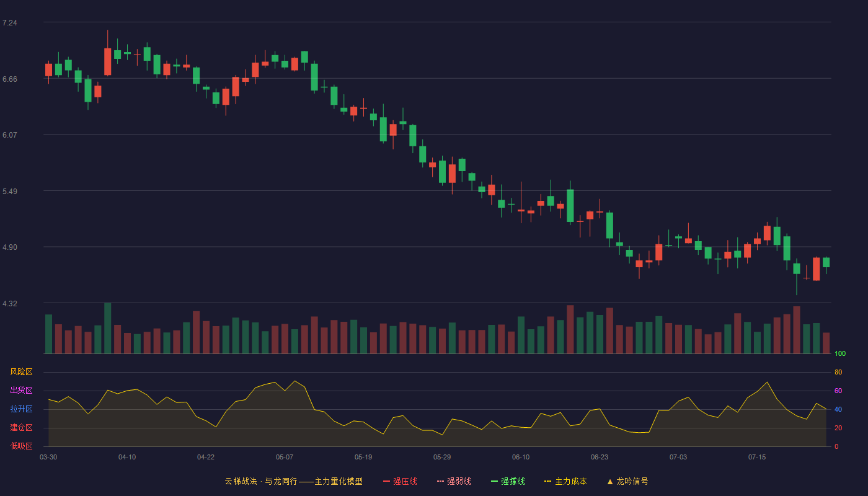This screenshot has height=496, width=868.
Task: Click the 7.24 price axis label
Action: (x=9, y=23)
